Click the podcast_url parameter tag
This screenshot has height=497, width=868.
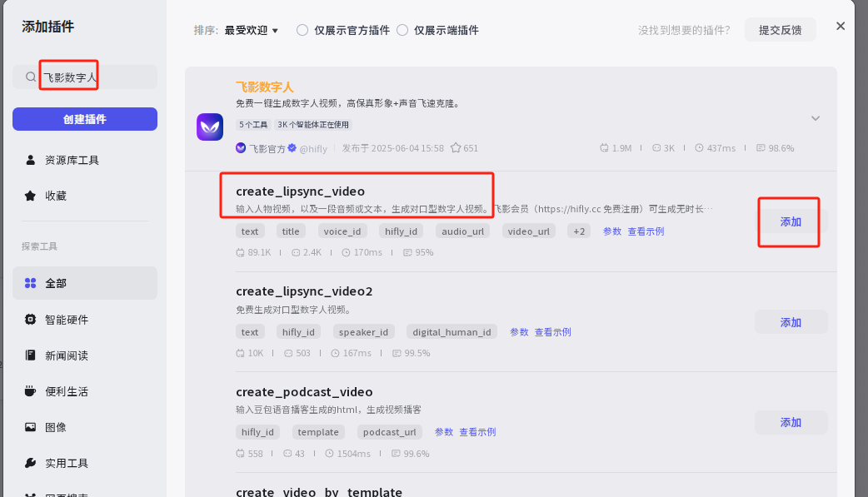click(389, 432)
